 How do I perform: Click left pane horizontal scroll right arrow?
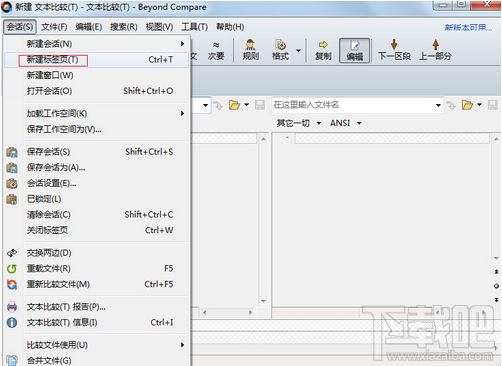pyautogui.click(x=251, y=313)
